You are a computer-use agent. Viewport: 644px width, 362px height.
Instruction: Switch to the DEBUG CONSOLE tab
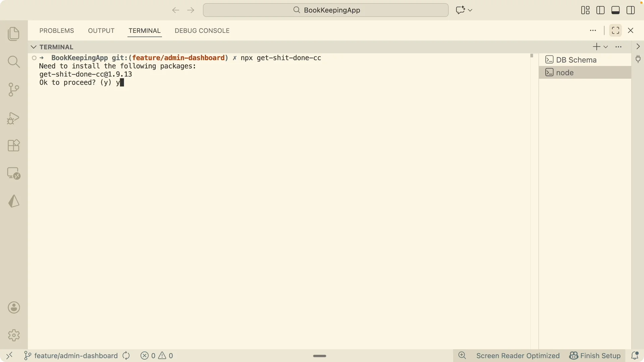tap(202, 31)
